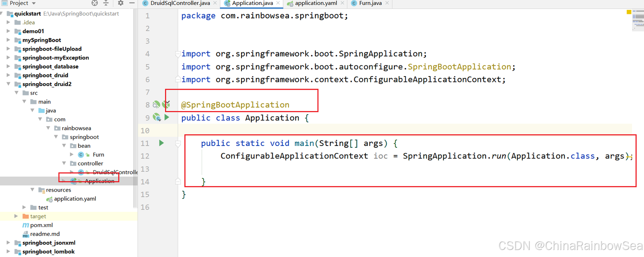The width and height of the screenshot is (644, 257).
Task: Collapse the bean package
Action: point(64,146)
